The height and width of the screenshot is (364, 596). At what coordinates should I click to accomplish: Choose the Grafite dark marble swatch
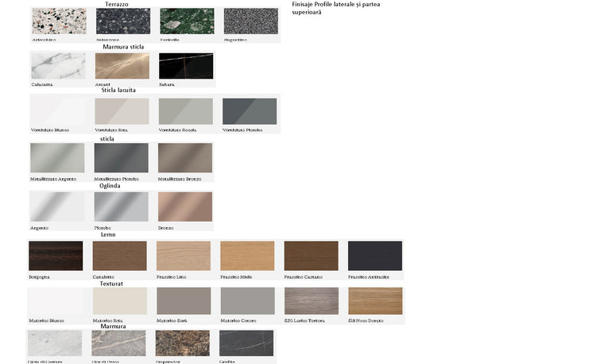click(x=246, y=343)
